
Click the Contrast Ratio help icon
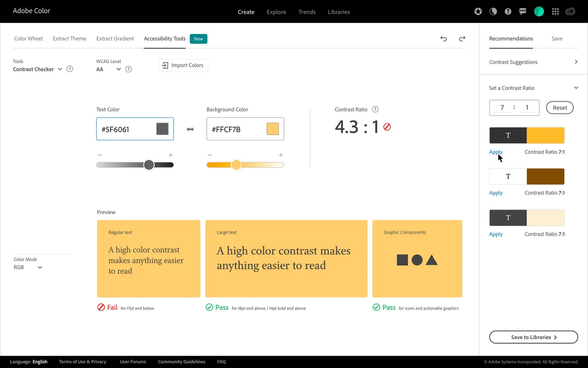(375, 109)
